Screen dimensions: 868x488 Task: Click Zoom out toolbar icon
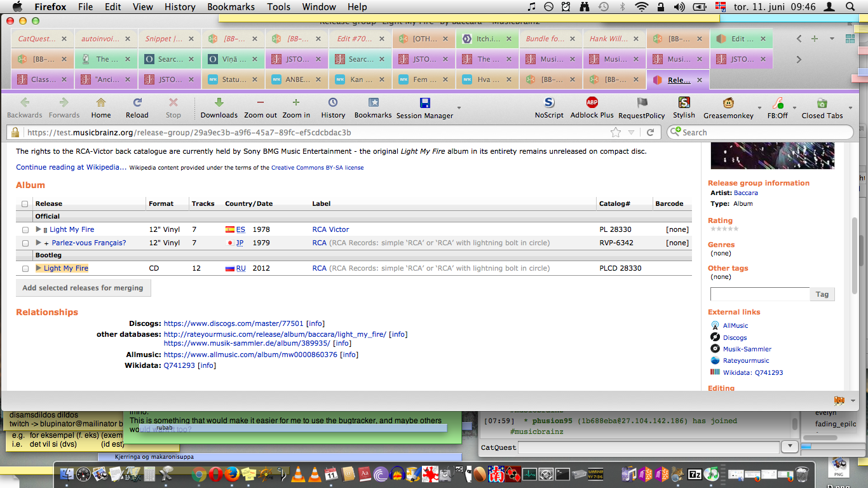point(261,102)
